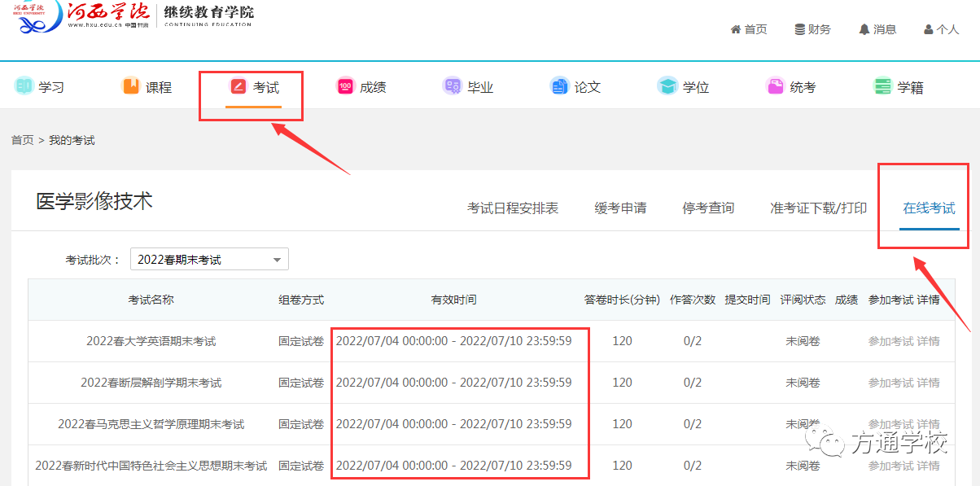980x486 pixels.
Task: Click 详情 for 大学英语期末考试
Action: pos(929,341)
